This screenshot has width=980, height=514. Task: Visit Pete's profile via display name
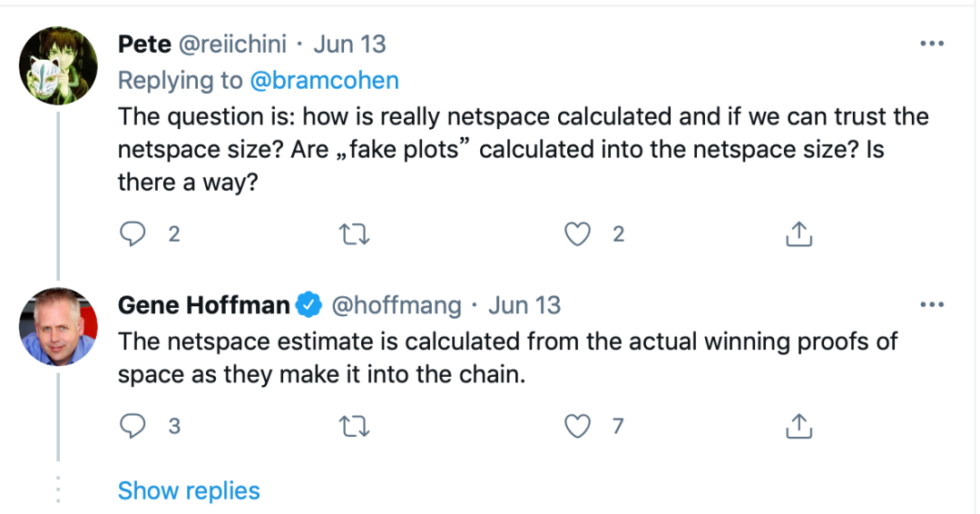(144, 44)
